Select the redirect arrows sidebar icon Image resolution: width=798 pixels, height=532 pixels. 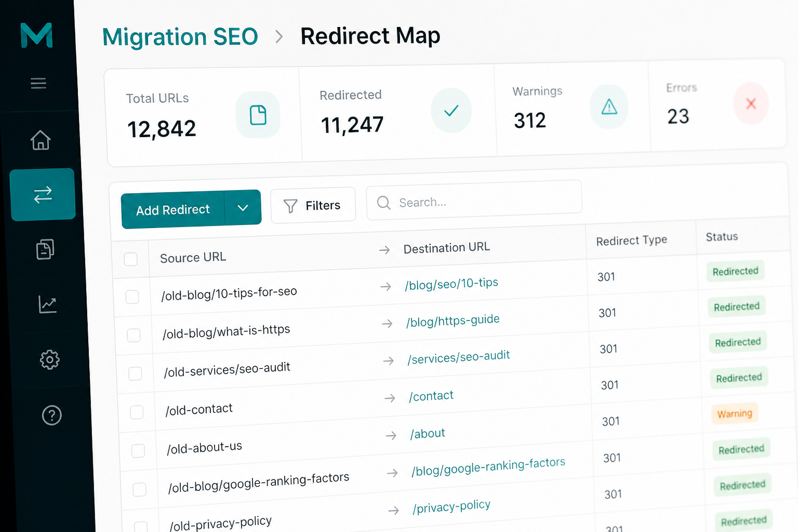43,194
